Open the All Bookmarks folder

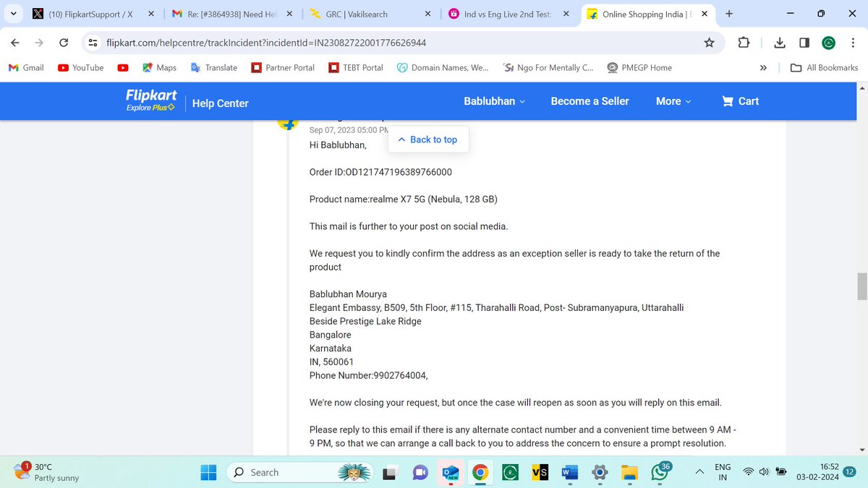pos(824,67)
